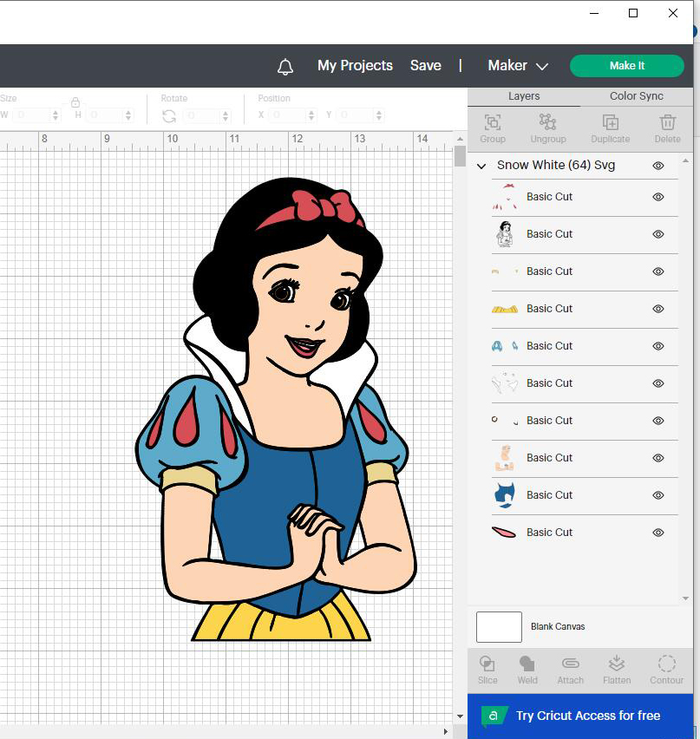
Task: Click the Duplicate layer icon
Action: (x=611, y=122)
